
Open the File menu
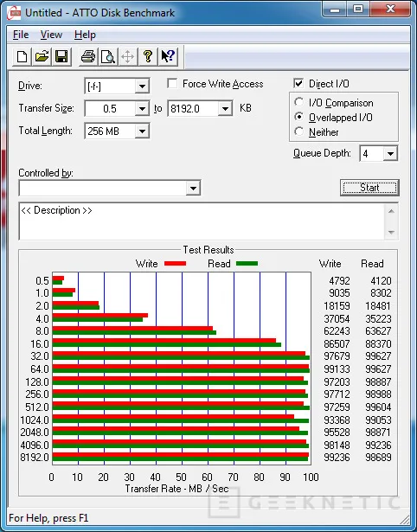click(x=21, y=35)
